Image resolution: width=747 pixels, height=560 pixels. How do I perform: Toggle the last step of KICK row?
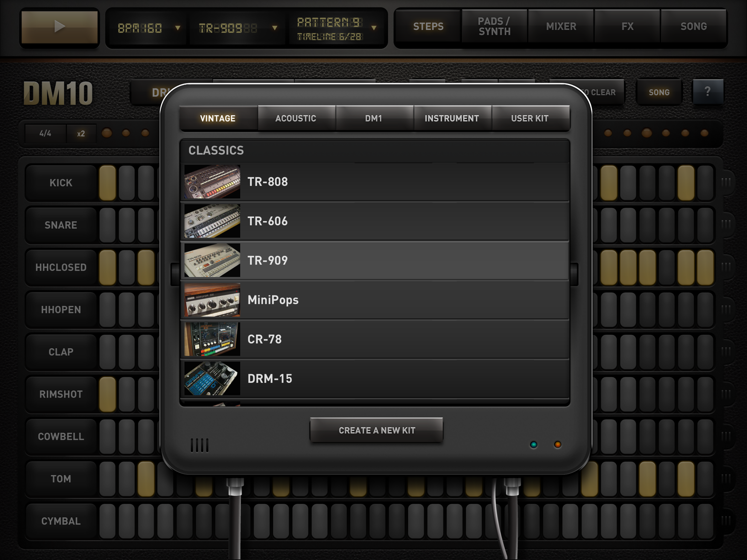[705, 183]
